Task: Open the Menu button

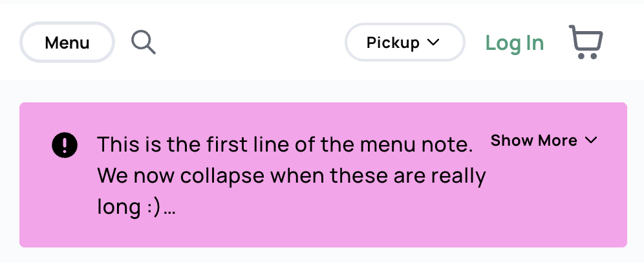Action: click(67, 43)
